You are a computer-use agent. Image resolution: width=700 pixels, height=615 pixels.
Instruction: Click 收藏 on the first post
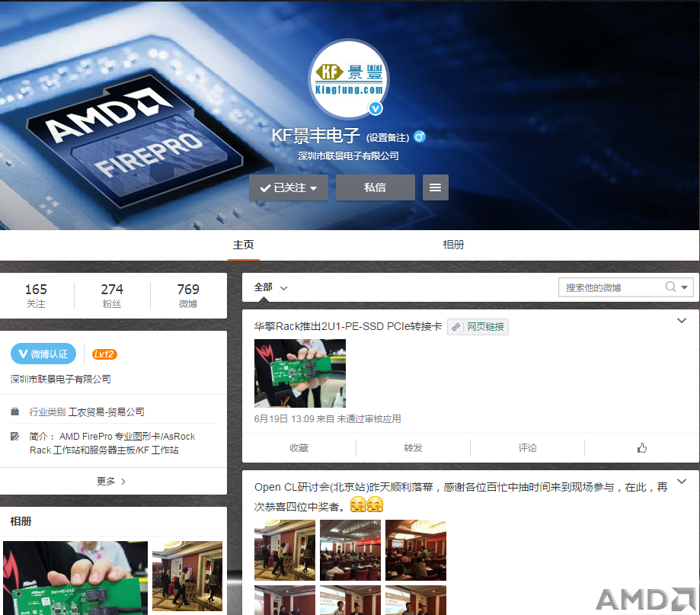(299, 448)
